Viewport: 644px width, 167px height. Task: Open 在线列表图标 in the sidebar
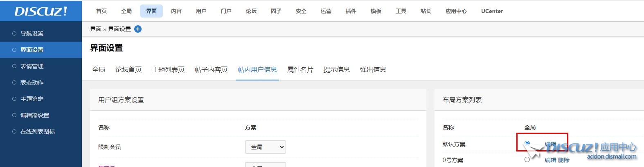click(x=38, y=131)
